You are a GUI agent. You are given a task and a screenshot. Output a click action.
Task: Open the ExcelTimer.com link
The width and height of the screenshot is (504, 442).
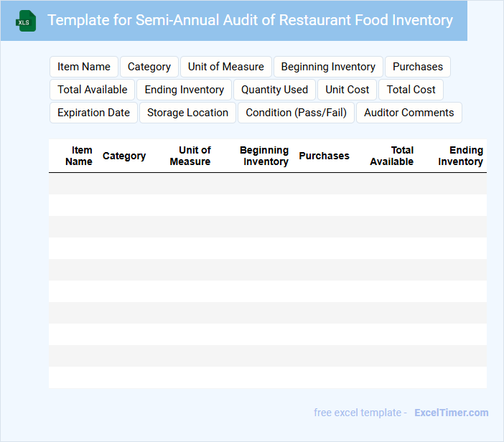[452, 413]
